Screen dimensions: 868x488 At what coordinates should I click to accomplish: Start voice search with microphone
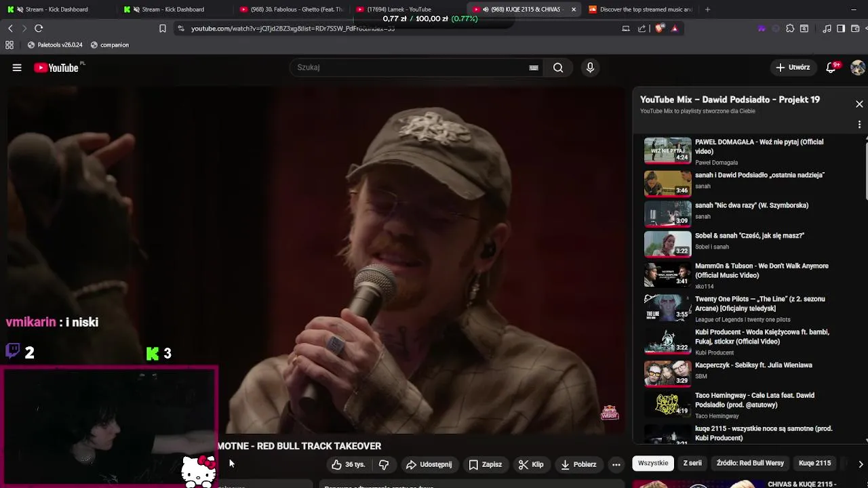(x=590, y=68)
